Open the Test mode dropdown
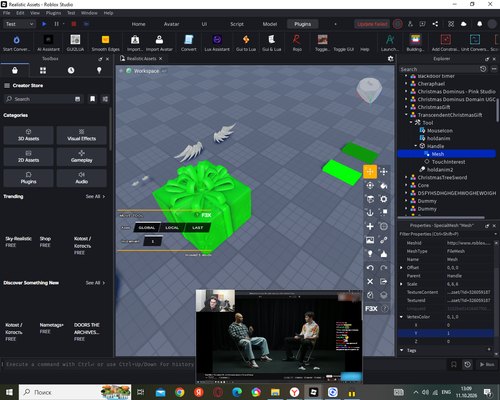 (x=19, y=24)
